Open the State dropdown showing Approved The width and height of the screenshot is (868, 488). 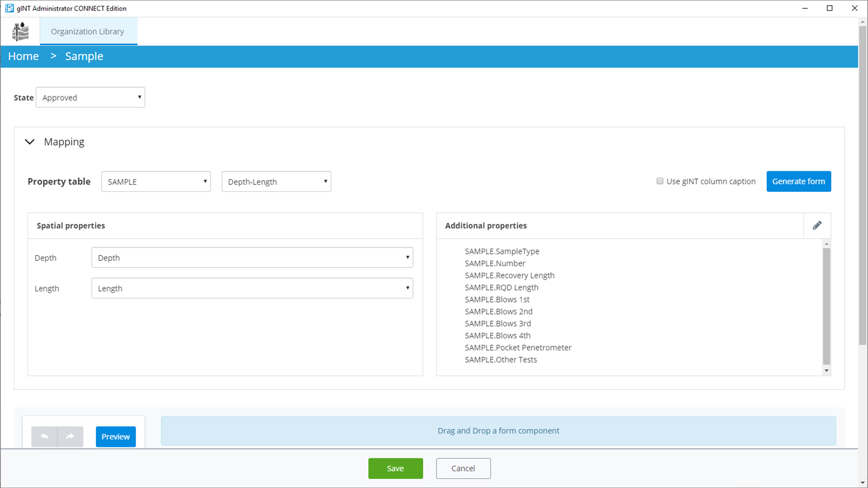click(x=90, y=98)
